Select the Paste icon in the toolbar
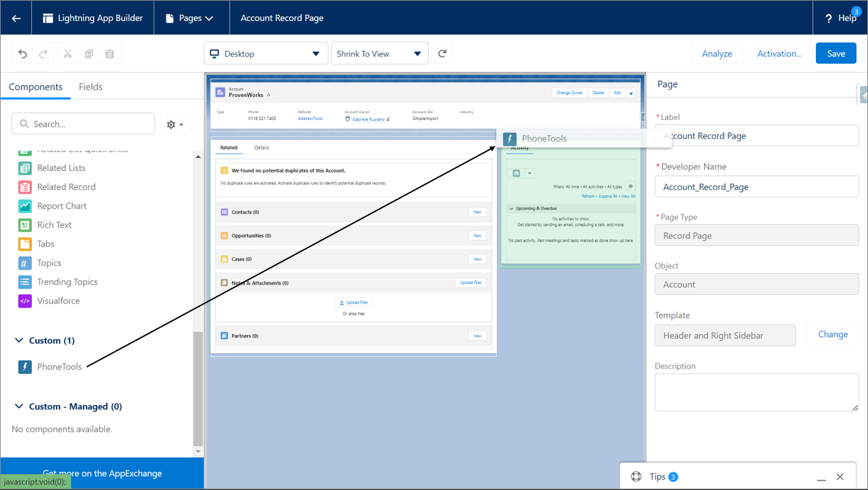This screenshot has width=868, height=490. pyautogui.click(x=110, y=53)
